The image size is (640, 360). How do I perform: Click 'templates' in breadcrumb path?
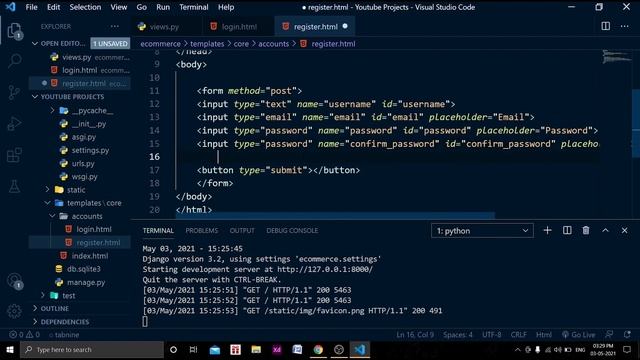point(207,44)
